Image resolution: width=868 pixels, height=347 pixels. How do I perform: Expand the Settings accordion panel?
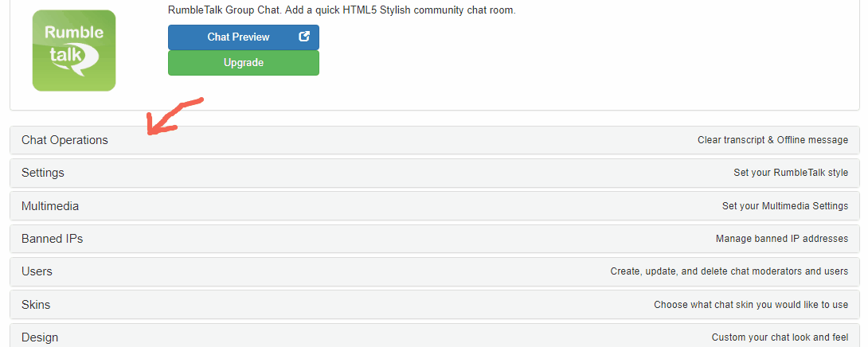click(43, 173)
